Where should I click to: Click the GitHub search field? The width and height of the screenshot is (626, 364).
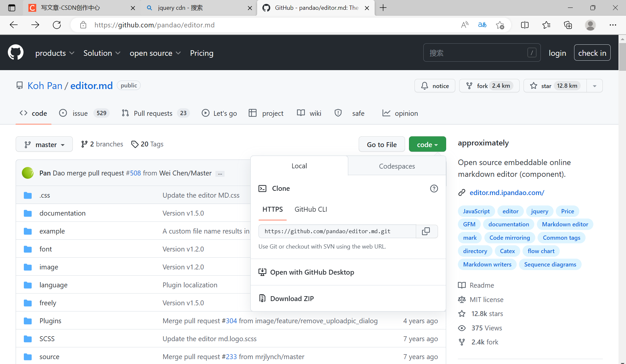(x=482, y=53)
